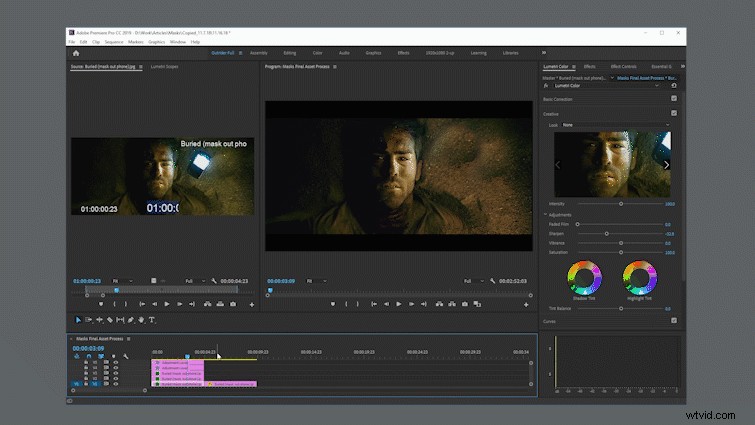This screenshot has height=425, width=755.
Task: Toggle the Creative section checkbox
Action: (674, 113)
